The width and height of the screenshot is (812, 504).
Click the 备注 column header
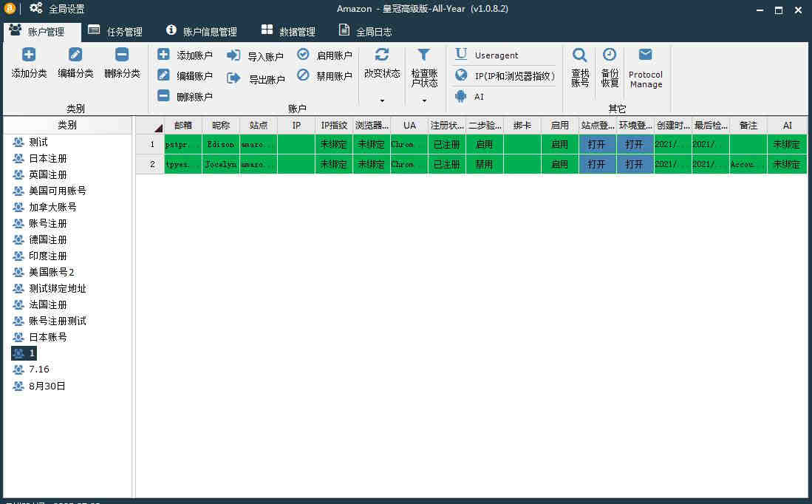tap(748, 126)
